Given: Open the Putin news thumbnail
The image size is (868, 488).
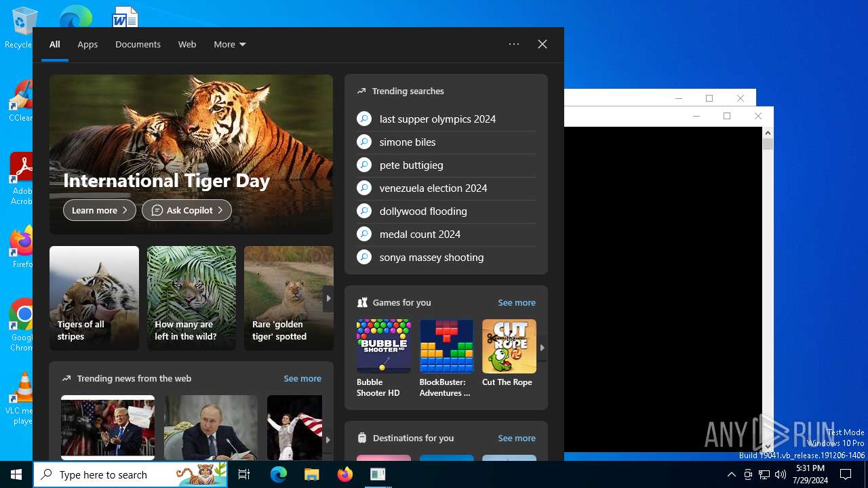Looking at the screenshot, I should pos(211,428).
